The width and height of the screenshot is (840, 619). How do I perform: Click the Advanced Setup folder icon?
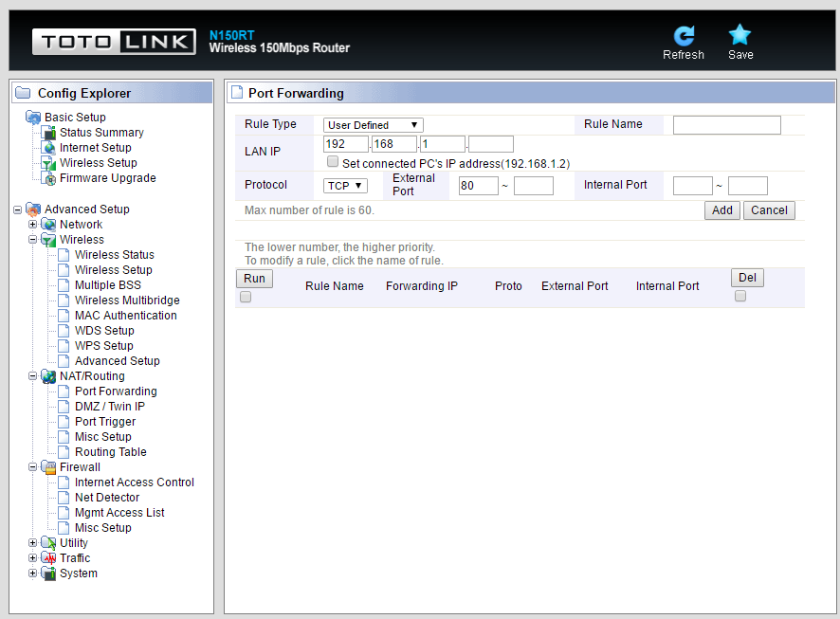pyautogui.click(x=33, y=209)
